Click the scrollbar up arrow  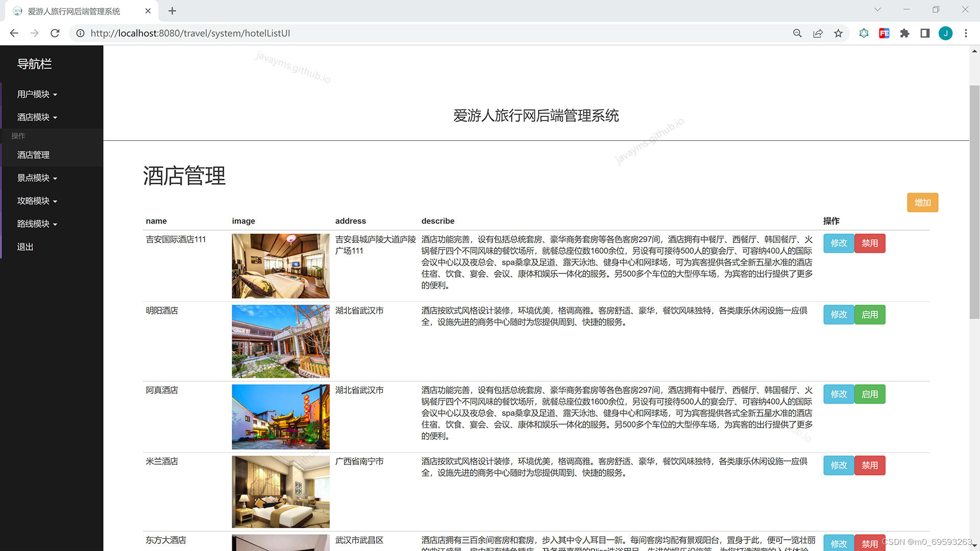click(x=974, y=51)
